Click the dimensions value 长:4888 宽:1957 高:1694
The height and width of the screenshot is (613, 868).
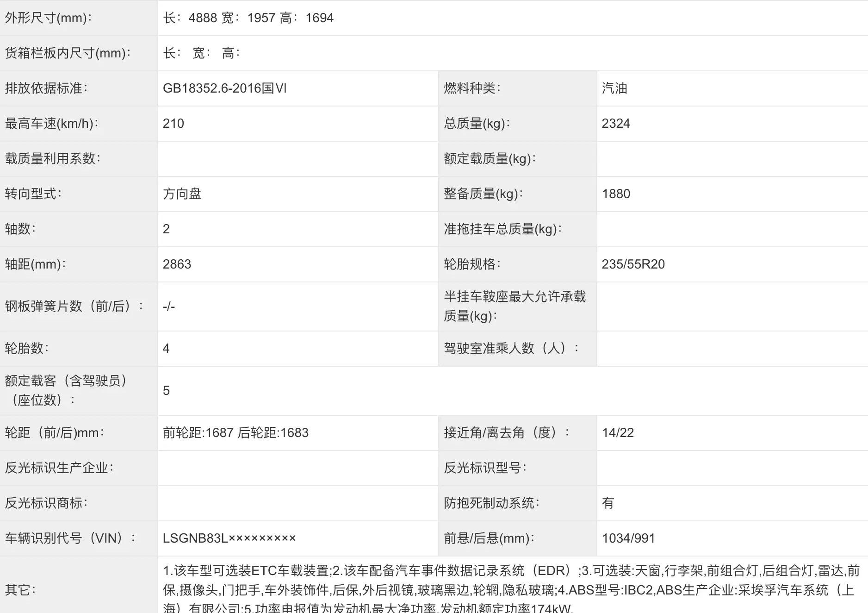[x=248, y=18]
